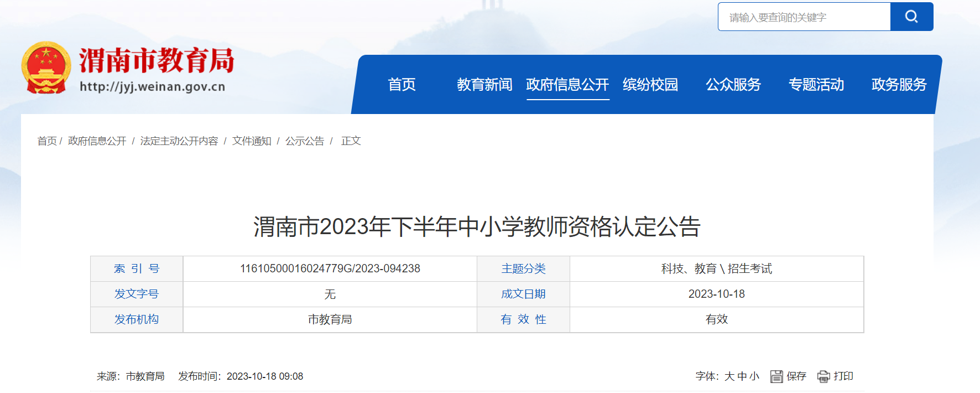The image size is (980, 393).
Task: Set font size to medium (中)
Action: point(742,376)
